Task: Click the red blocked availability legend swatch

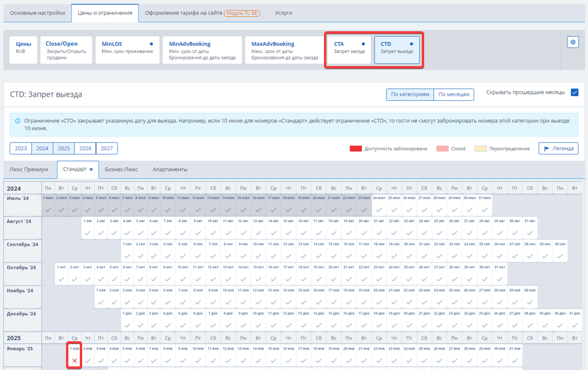Action: pyautogui.click(x=355, y=148)
